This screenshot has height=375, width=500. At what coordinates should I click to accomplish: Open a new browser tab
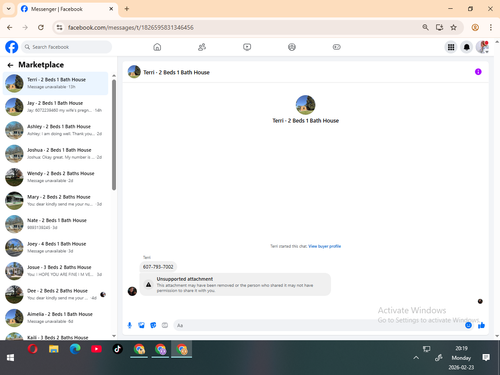click(127, 9)
